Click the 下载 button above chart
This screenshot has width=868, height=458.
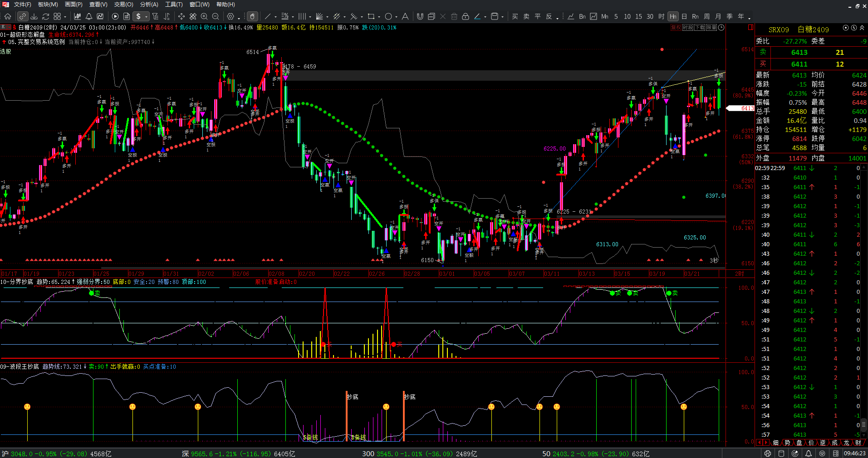(700, 28)
